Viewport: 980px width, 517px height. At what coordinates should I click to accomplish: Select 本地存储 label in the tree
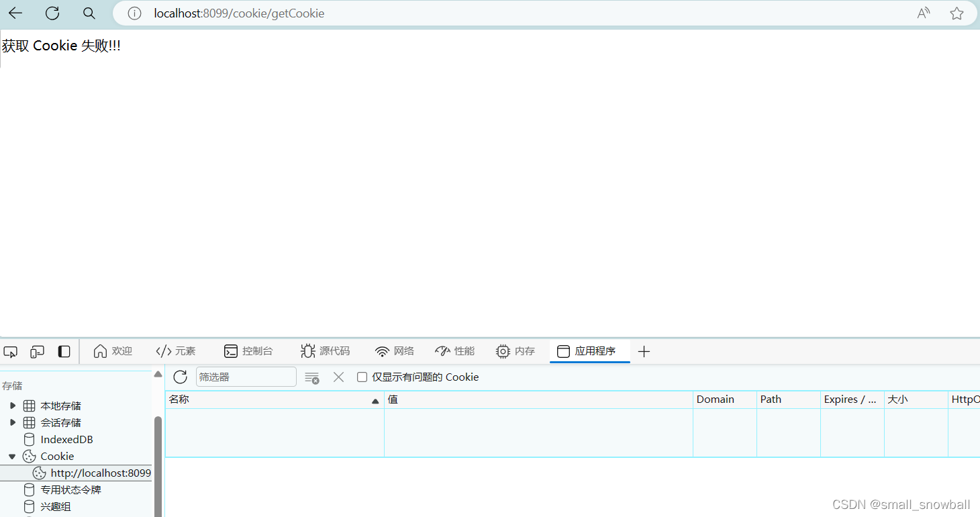60,406
